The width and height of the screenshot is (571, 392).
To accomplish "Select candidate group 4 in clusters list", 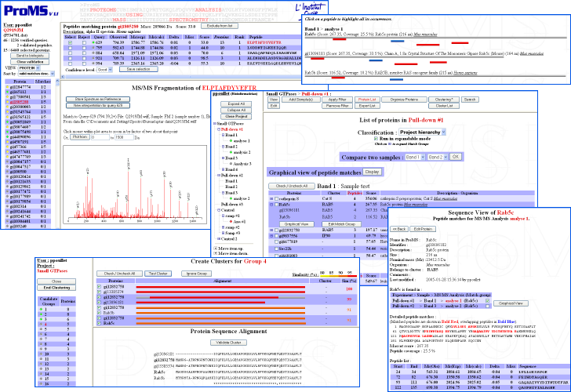I will click(45, 324).
